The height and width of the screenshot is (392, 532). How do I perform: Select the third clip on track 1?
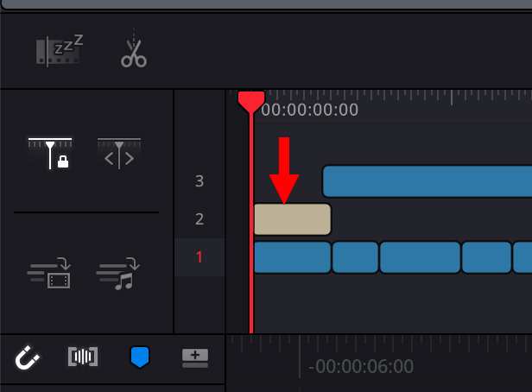point(420,257)
